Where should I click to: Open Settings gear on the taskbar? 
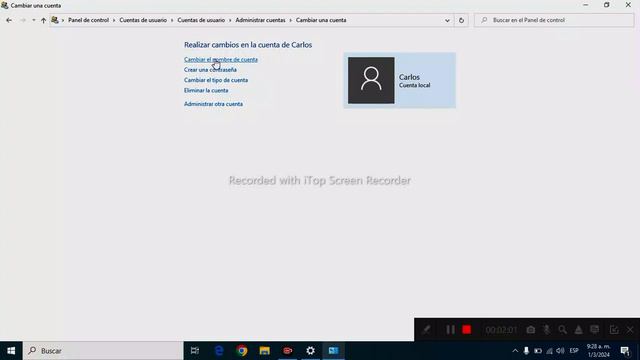(310, 351)
